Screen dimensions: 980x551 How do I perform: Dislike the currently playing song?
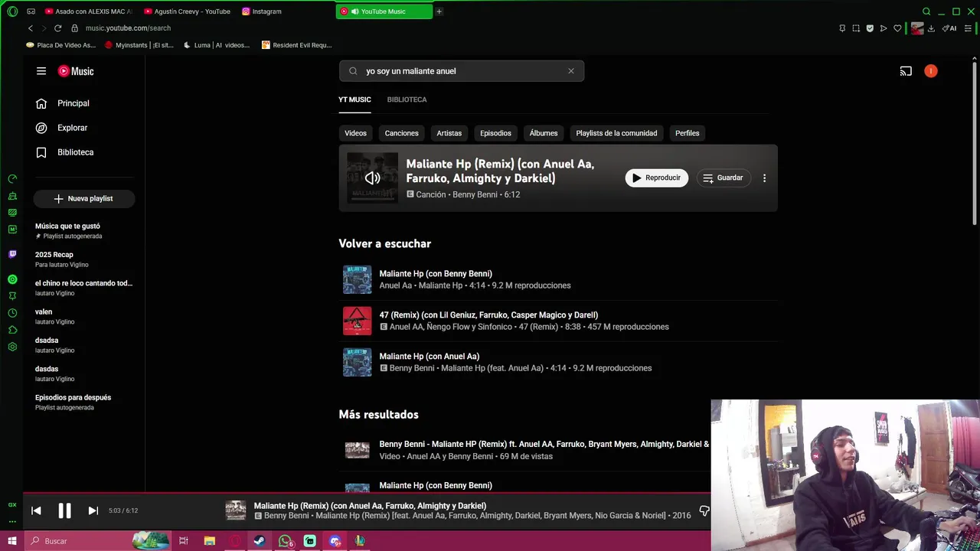pyautogui.click(x=704, y=510)
